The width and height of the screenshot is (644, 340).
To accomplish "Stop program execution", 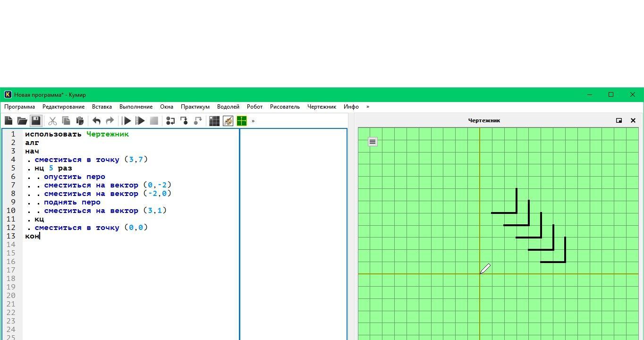I will pyautogui.click(x=154, y=121).
